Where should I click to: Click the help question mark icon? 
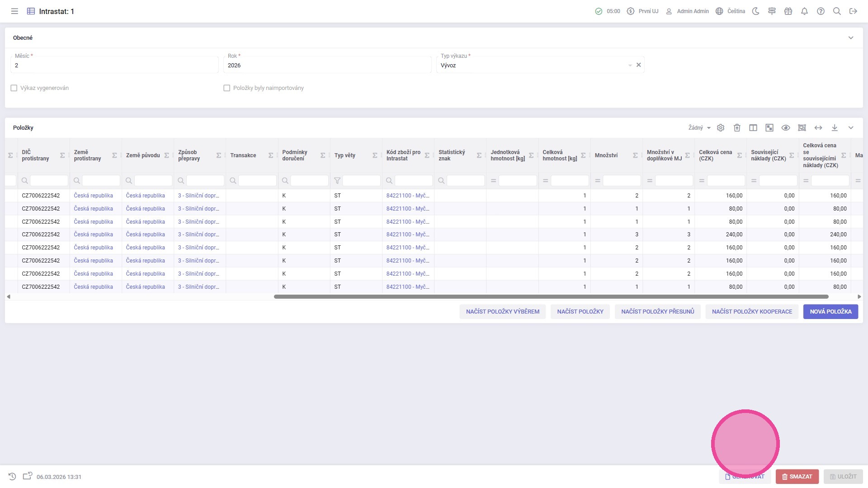tap(821, 11)
